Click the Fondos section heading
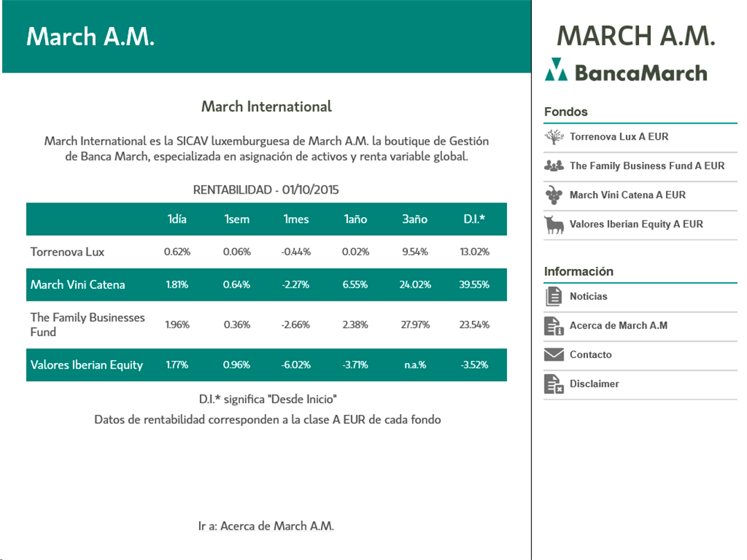 566,112
